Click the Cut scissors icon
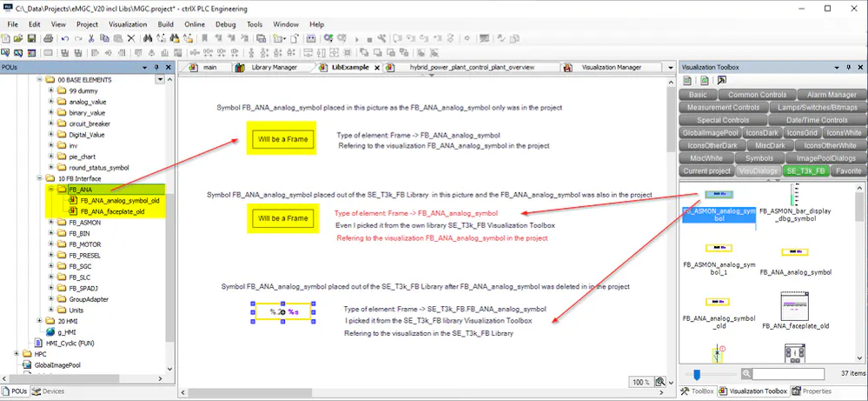The width and height of the screenshot is (868, 401). pos(90,38)
